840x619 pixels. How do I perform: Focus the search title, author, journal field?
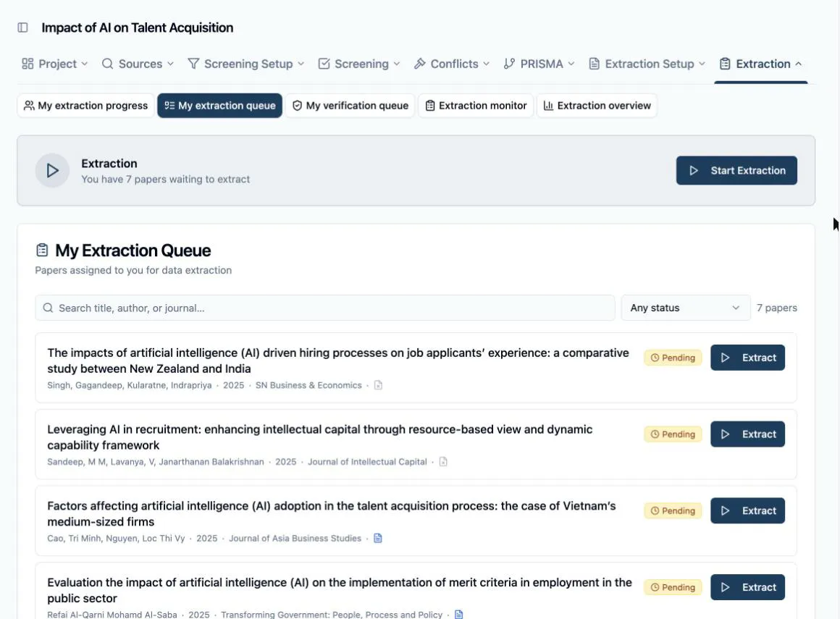click(x=325, y=308)
